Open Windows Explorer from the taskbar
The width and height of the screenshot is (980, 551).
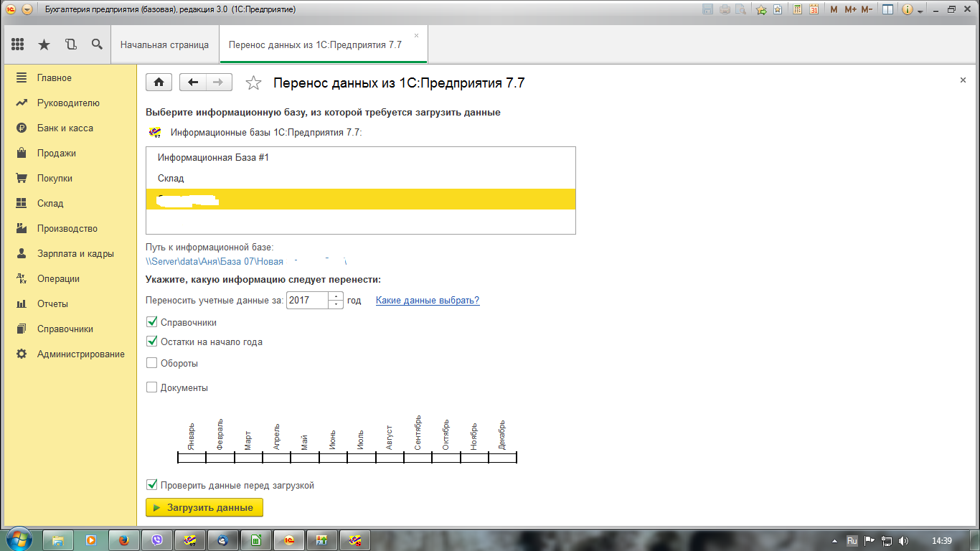pos(58,540)
